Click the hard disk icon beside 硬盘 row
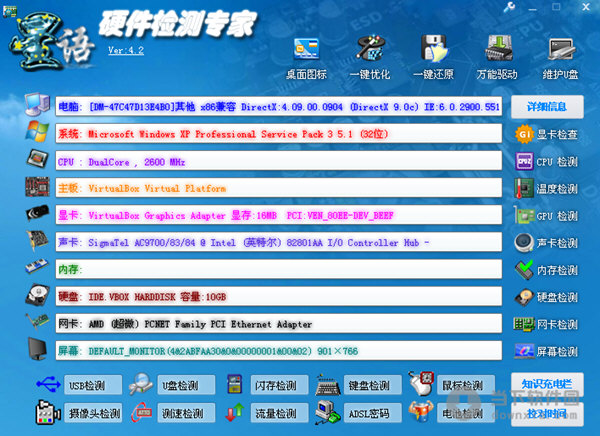 click(37, 295)
